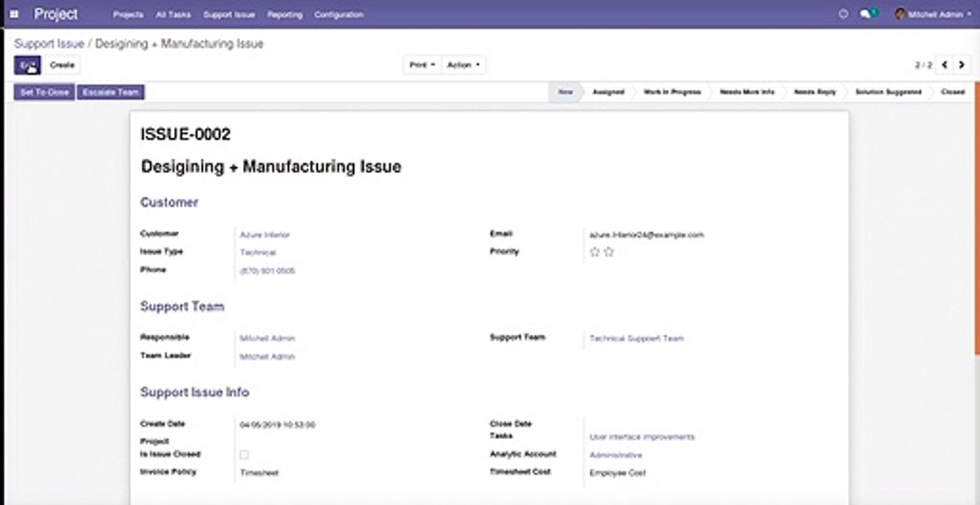Set stage to Closed
The height and width of the screenshot is (505, 980).
(x=953, y=92)
